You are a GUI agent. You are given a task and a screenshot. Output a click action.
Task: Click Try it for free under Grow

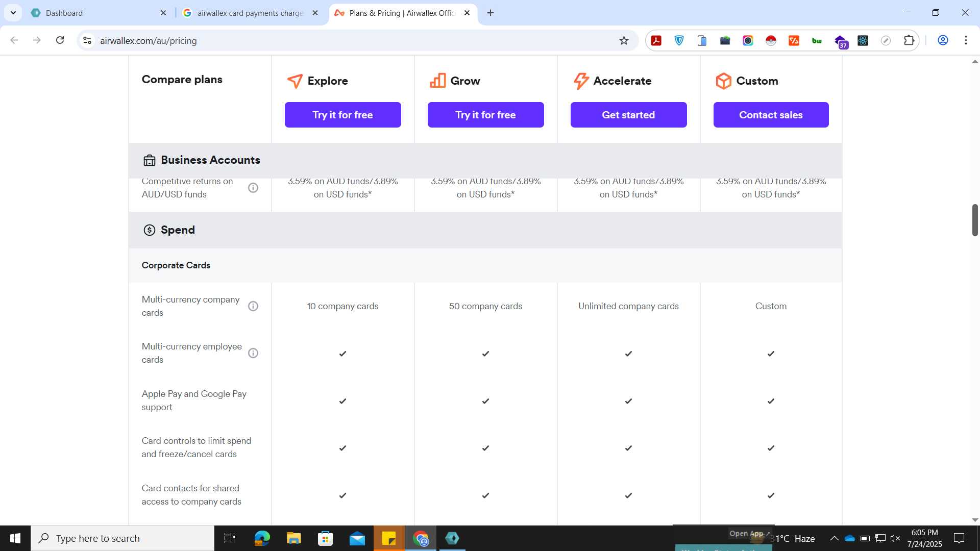[x=486, y=115]
